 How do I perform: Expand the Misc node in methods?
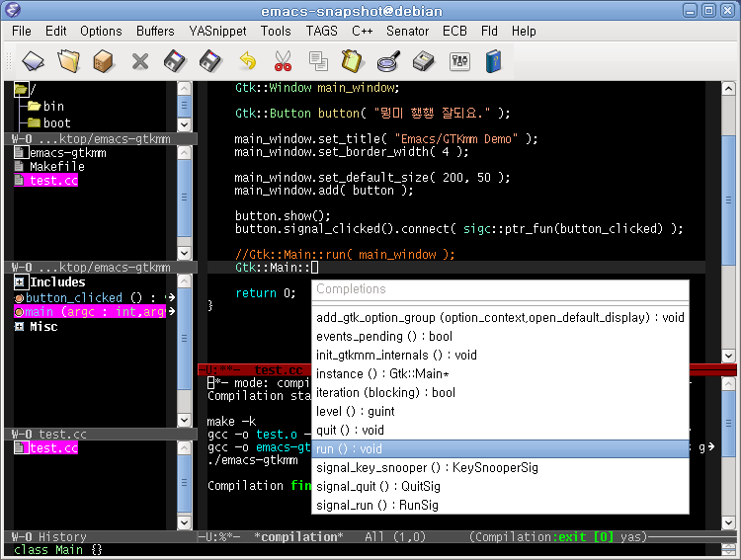(19, 327)
